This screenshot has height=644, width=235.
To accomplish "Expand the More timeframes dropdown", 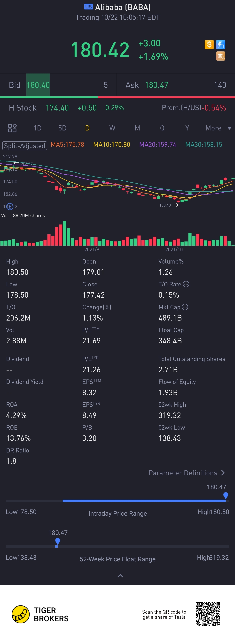I will tap(218, 128).
